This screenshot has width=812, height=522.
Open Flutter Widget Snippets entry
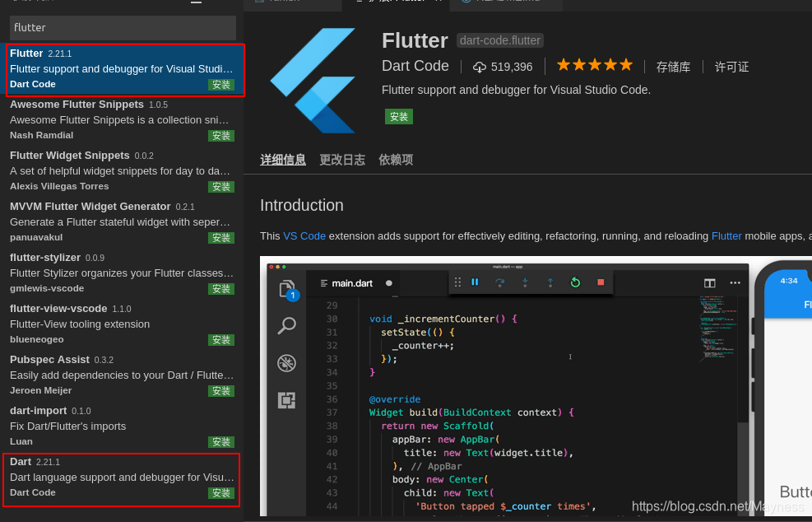pos(122,171)
